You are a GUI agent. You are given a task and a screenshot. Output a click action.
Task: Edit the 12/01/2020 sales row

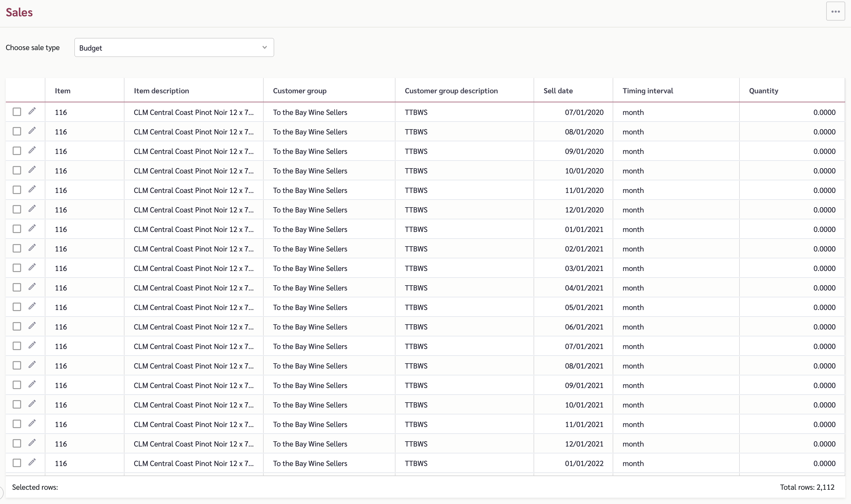[32, 209]
